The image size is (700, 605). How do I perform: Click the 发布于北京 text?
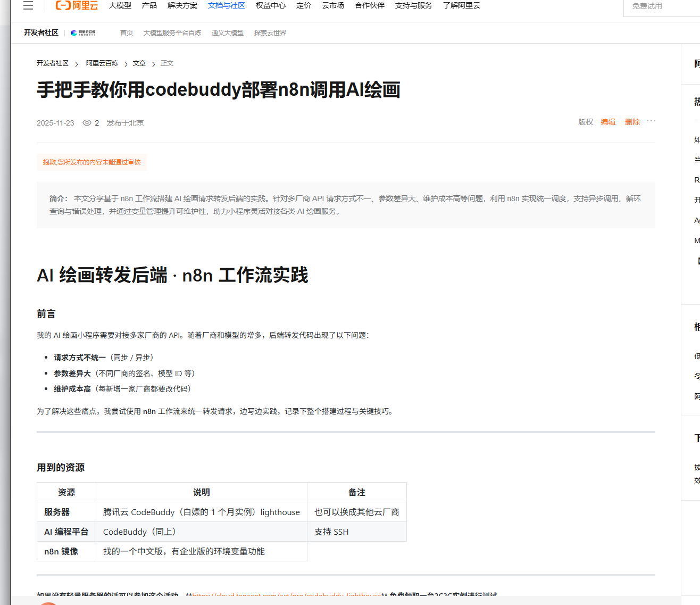(125, 123)
